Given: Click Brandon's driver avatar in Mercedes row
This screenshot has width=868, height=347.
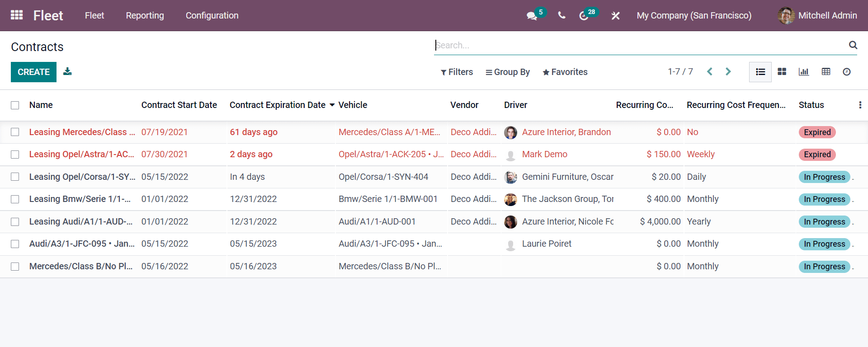Looking at the screenshot, I should [x=510, y=132].
